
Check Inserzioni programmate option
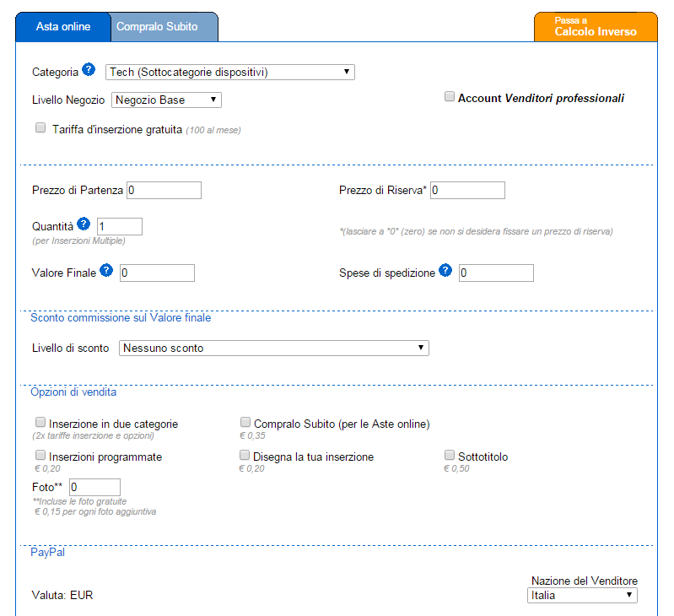tap(40, 455)
